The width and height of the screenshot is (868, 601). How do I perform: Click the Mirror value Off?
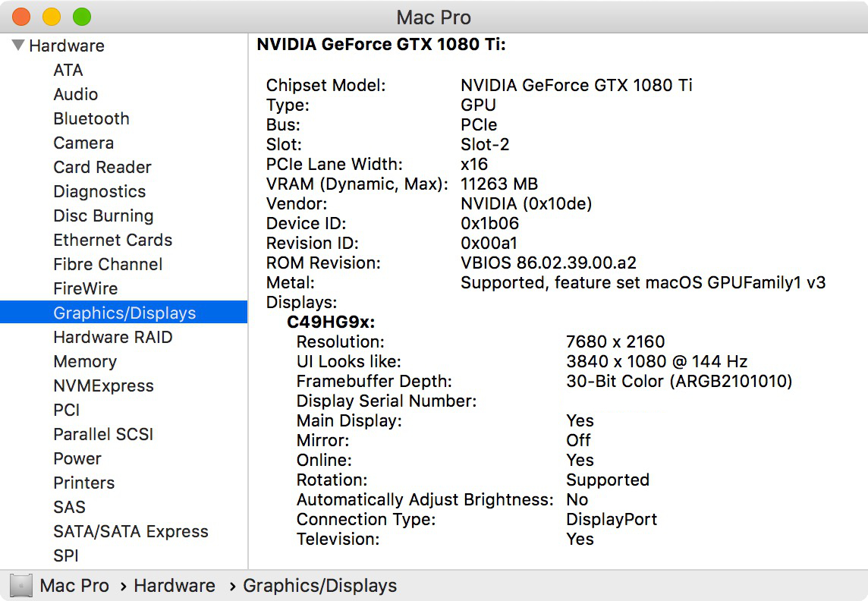[x=578, y=441]
